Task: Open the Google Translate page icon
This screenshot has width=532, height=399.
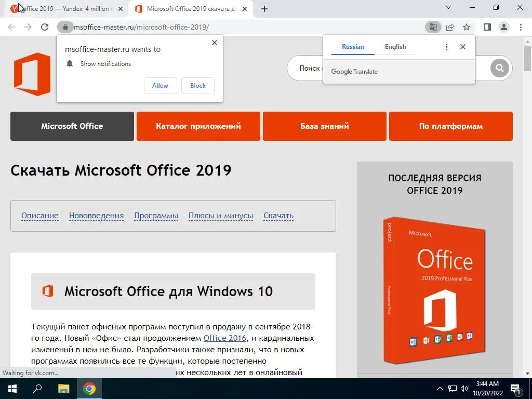Action: point(433,27)
